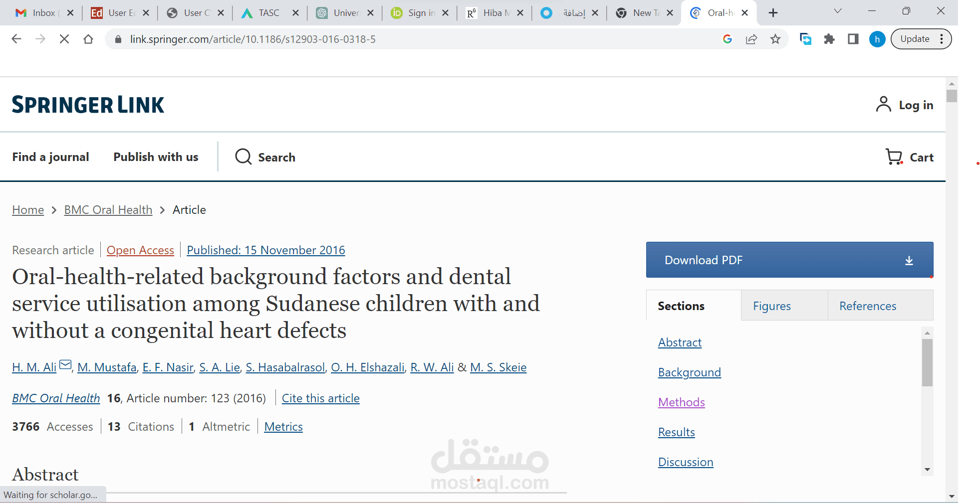
Task: Click the browser Home icon
Action: (x=89, y=39)
